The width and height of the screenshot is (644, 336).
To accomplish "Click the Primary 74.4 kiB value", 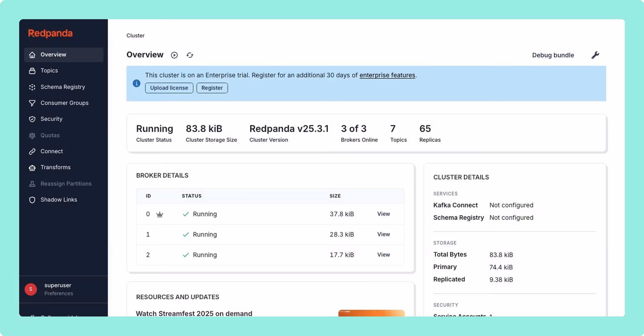I will [501, 267].
